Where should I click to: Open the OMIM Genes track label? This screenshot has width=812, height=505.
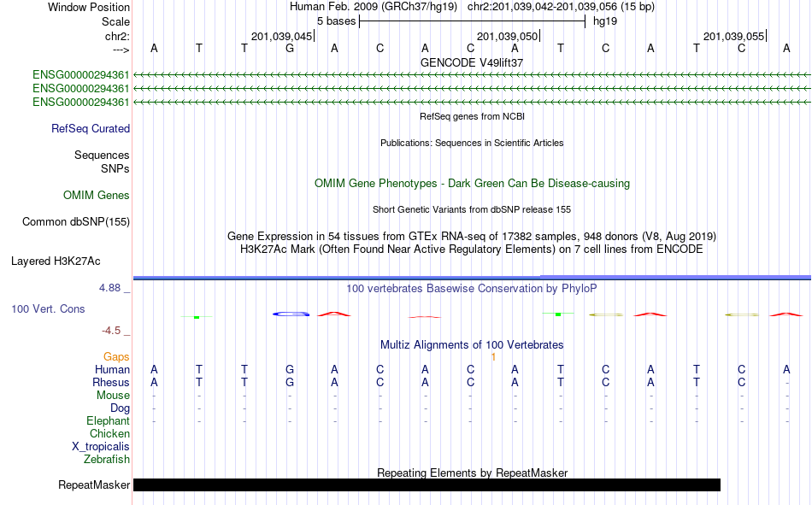pos(97,196)
